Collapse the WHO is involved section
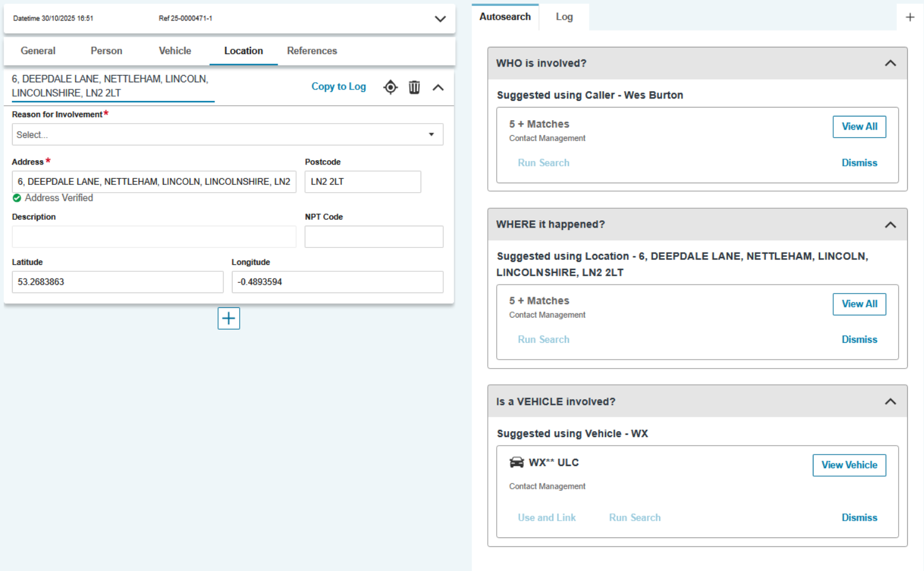Viewport: 924px width, 571px height. click(x=890, y=63)
